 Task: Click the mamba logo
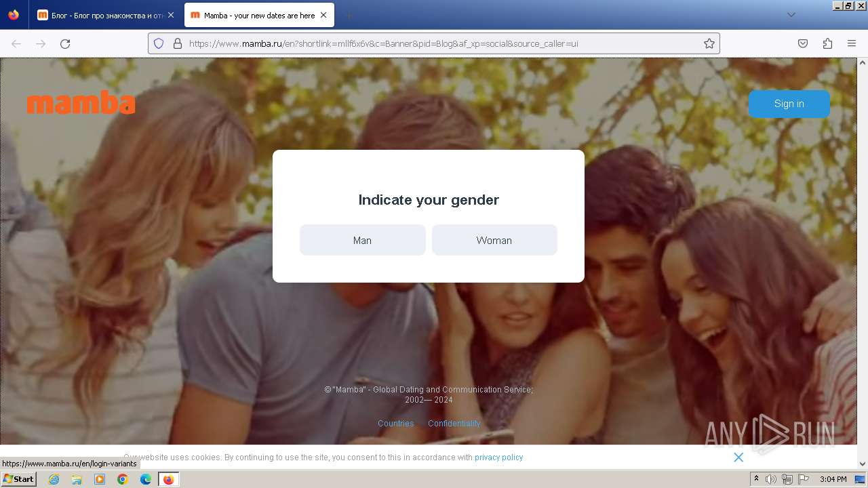click(x=81, y=103)
